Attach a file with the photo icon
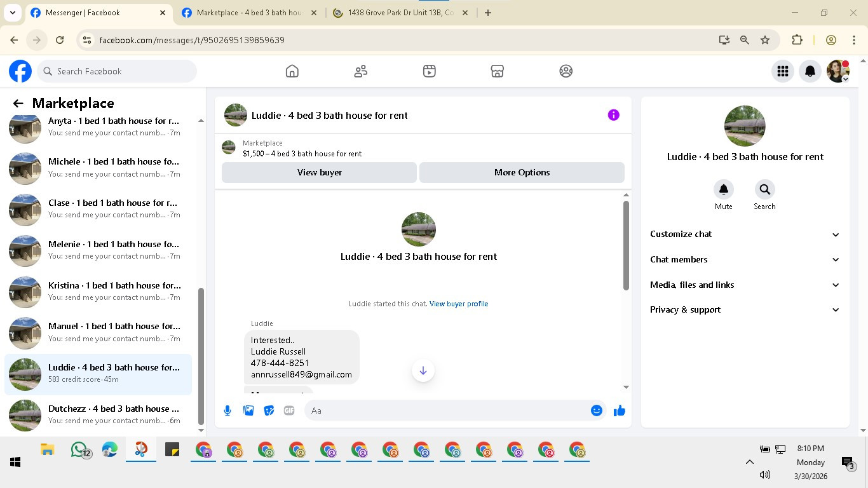This screenshot has height=488, width=868. [x=248, y=410]
